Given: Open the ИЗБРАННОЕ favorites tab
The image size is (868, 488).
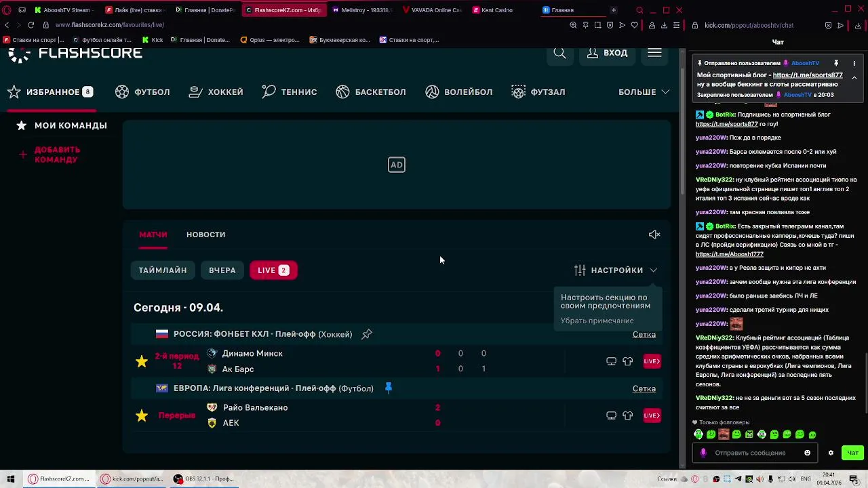Looking at the screenshot, I should 50,92.
